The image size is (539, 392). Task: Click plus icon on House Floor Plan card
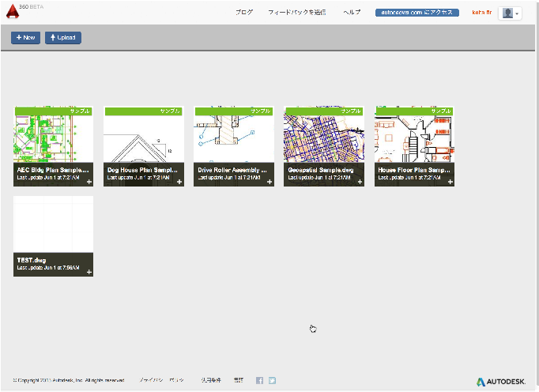tap(450, 182)
